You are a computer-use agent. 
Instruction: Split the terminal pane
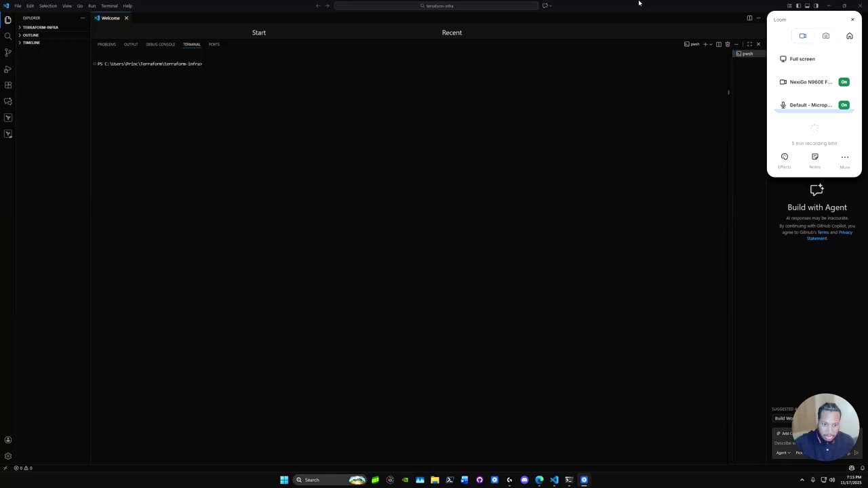pyautogui.click(x=719, y=44)
